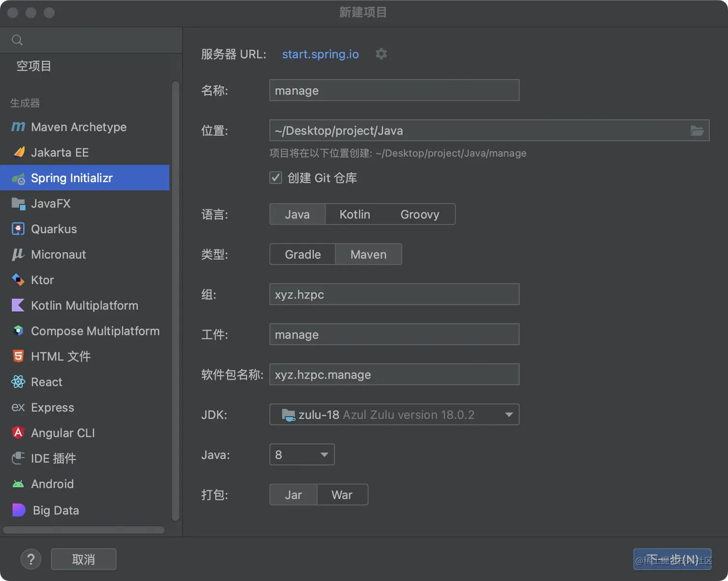Select Kotlin Multiplatform generator entry
This screenshot has width=728, height=581.
[x=85, y=305]
